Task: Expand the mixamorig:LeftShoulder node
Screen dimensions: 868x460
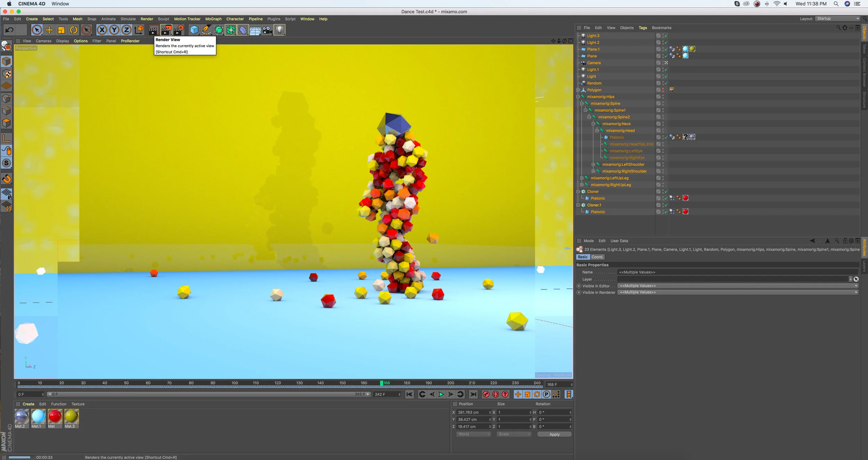Action: 593,164
